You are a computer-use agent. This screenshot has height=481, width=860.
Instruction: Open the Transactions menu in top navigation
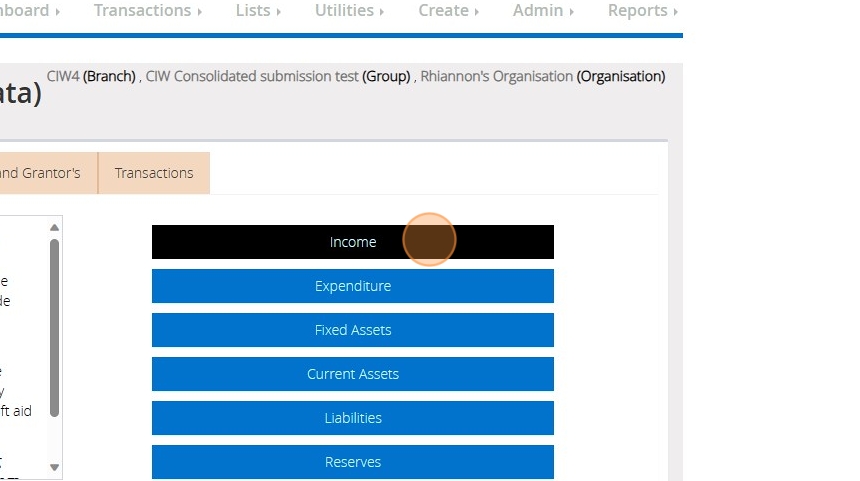pos(148,10)
